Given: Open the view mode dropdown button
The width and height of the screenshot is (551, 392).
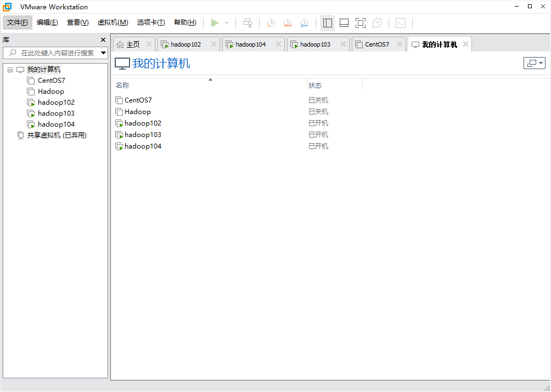Looking at the screenshot, I should click(535, 63).
